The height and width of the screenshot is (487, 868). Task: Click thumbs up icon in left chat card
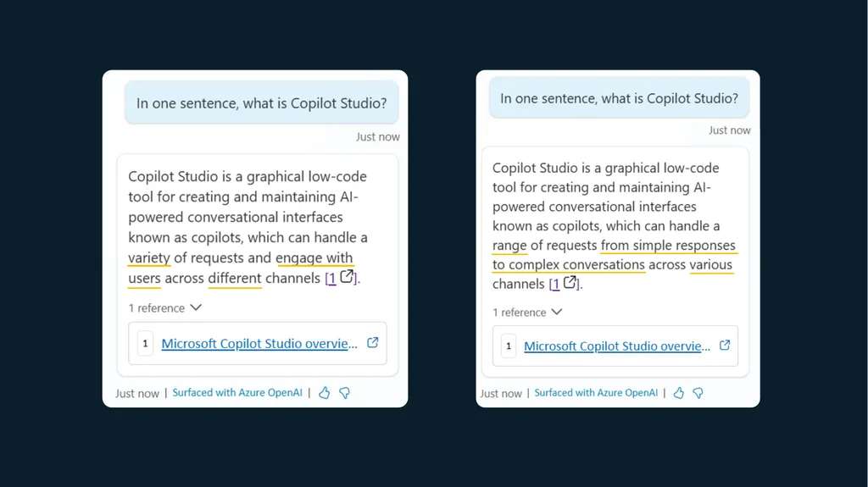[x=325, y=393]
